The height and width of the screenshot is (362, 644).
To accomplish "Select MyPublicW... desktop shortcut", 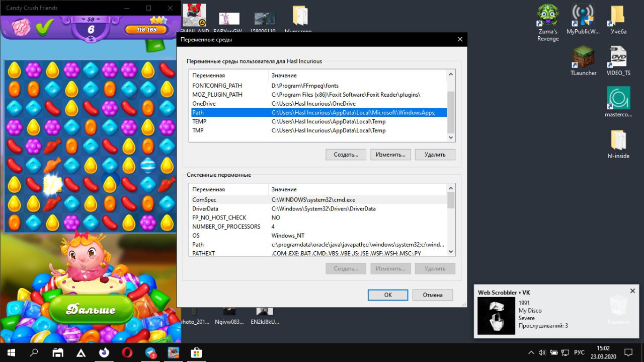I will click(583, 19).
